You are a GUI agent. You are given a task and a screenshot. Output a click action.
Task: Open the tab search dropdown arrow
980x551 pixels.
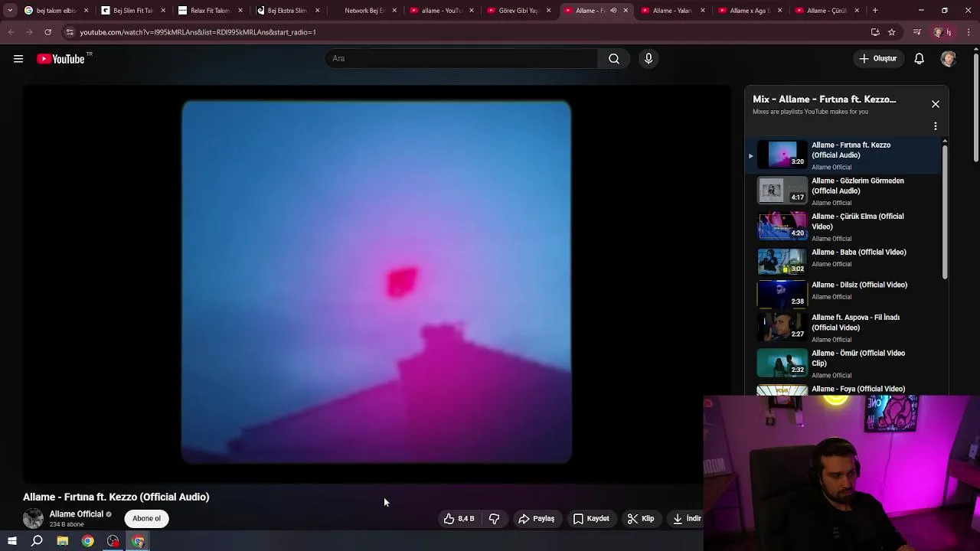[10, 11]
